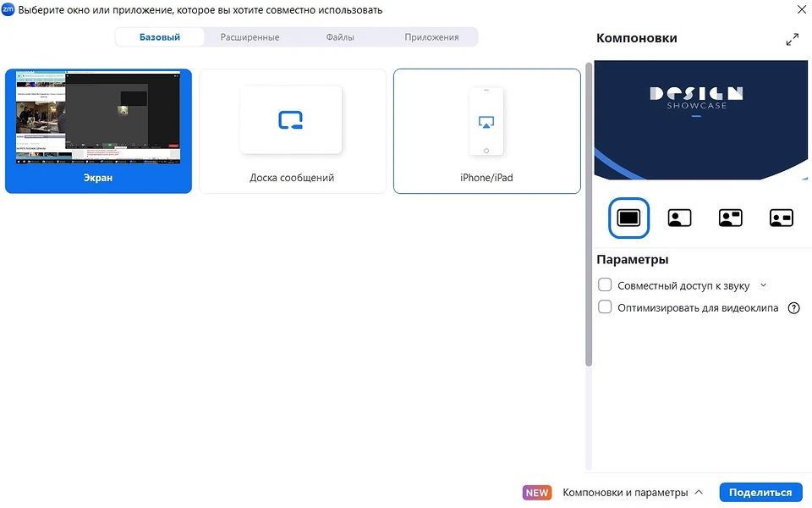Click the help question mark beside Оптимизировать для видеоклипа
Screen dimensions: 812x508
[793, 308]
